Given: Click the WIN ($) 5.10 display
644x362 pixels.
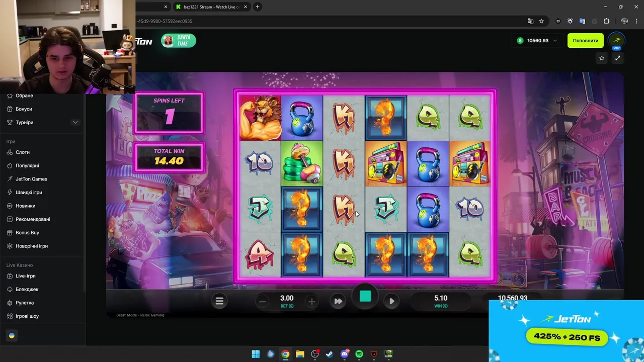Looking at the screenshot, I should point(441,301).
